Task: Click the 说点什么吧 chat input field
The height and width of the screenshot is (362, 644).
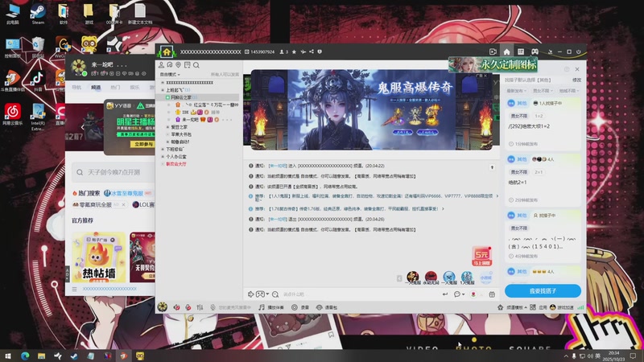Action: [361, 294]
